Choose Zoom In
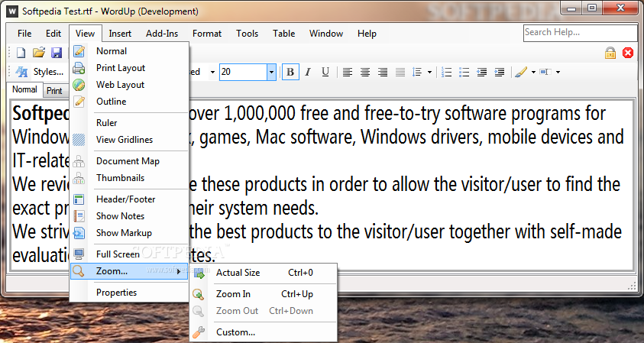The image size is (644, 343). tap(264, 295)
